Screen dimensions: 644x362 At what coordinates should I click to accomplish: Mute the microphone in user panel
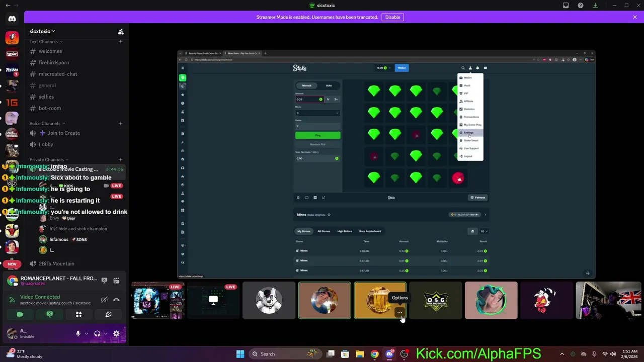coord(78,333)
